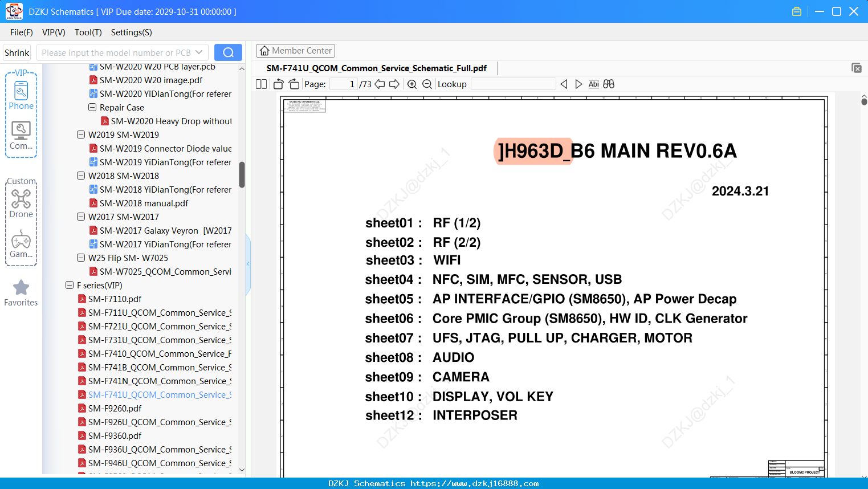Collapse the W2017 SM-W2017 node

tap(81, 217)
